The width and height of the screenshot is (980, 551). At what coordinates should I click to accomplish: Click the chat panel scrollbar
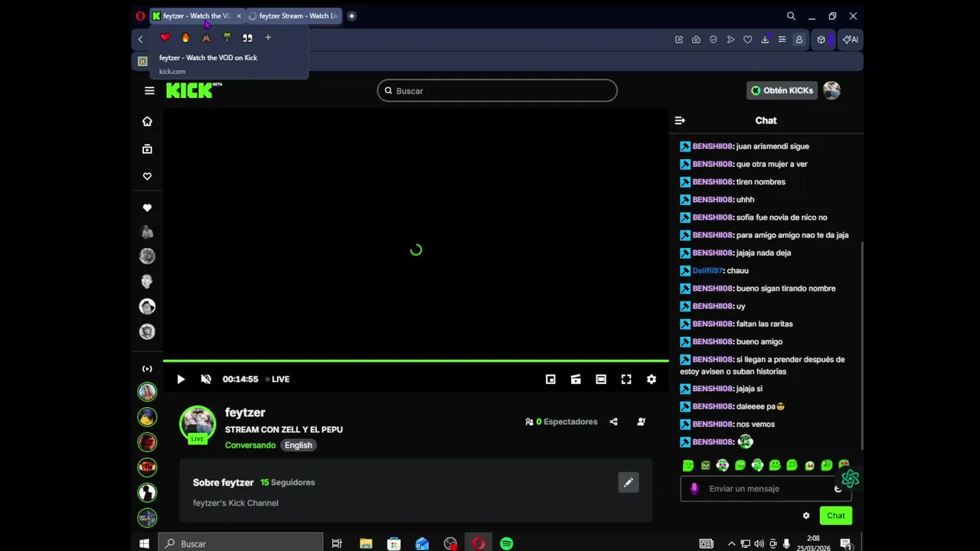tap(862, 346)
